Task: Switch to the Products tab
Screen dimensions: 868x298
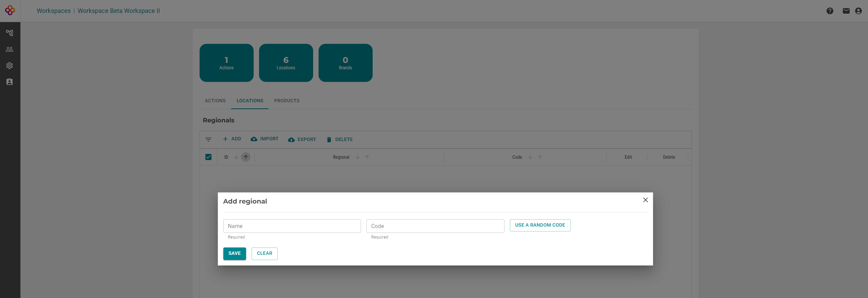Action: click(287, 101)
